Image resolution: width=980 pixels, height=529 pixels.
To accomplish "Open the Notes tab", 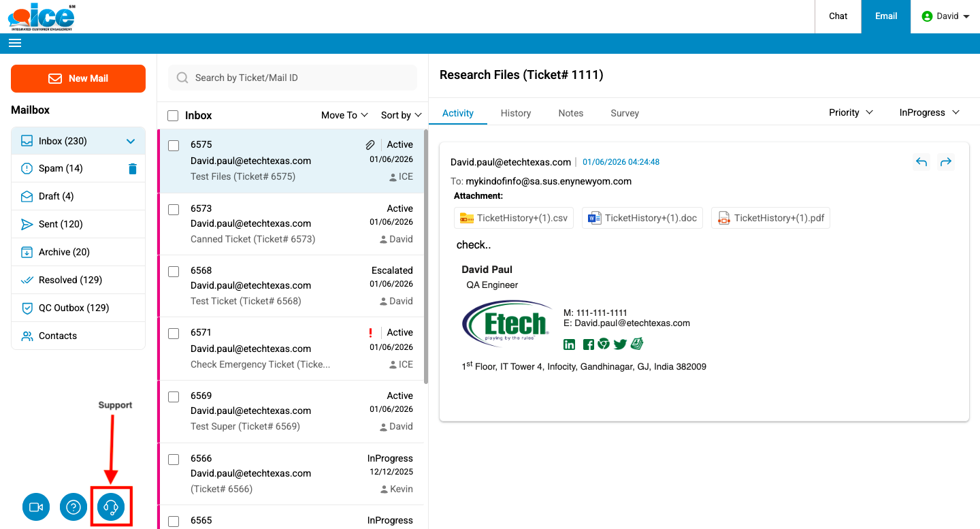I will [570, 113].
